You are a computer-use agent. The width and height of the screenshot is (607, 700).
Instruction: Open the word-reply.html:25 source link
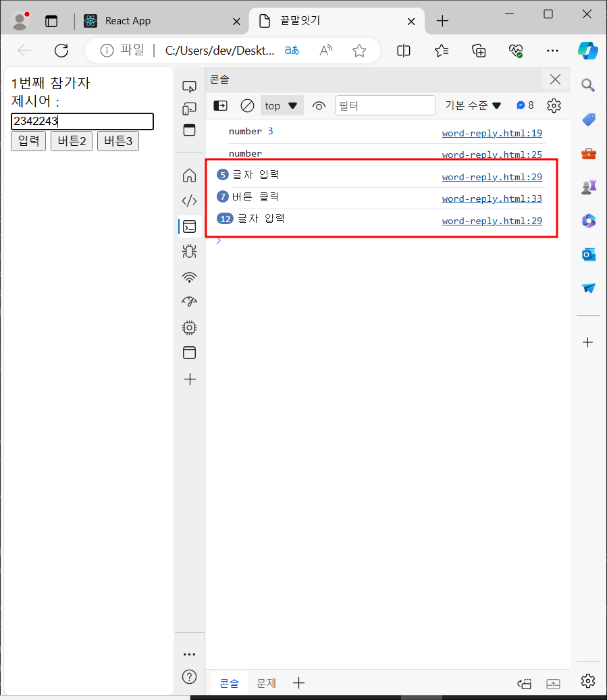coord(492,155)
